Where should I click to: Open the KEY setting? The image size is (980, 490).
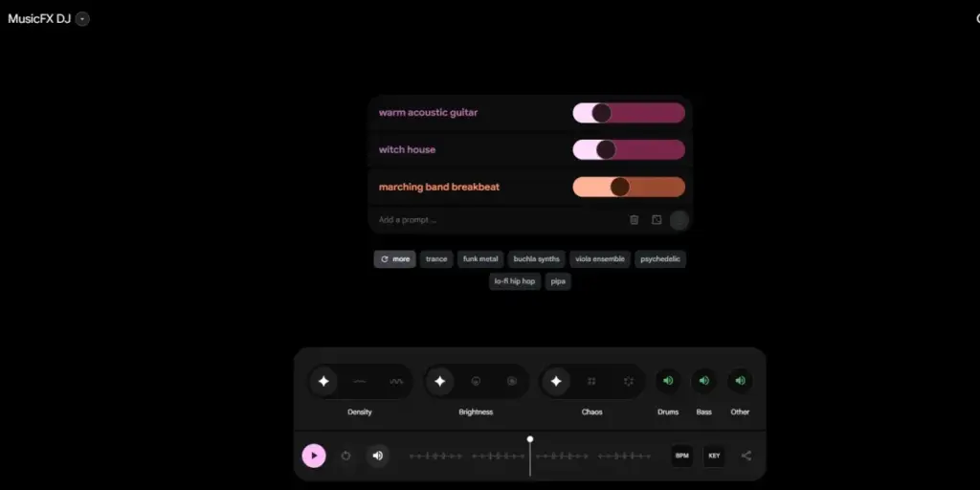[x=714, y=456]
